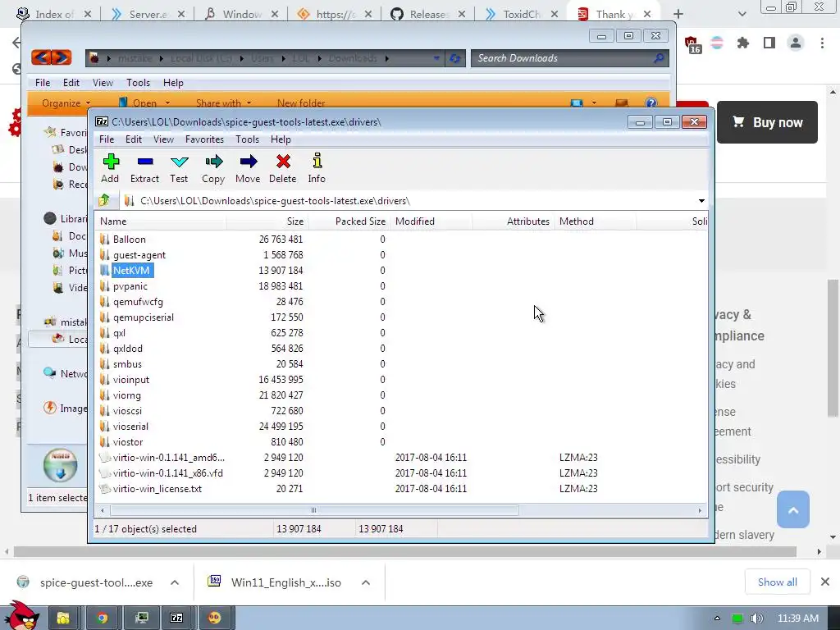Click the 7-Zip address path field
The width and height of the screenshot is (840, 630).
tap(409, 201)
